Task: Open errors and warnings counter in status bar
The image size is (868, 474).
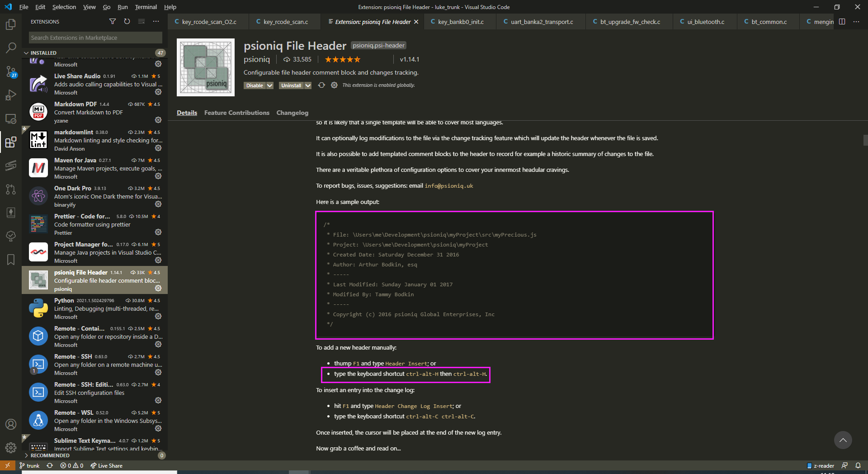Action: (72, 465)
